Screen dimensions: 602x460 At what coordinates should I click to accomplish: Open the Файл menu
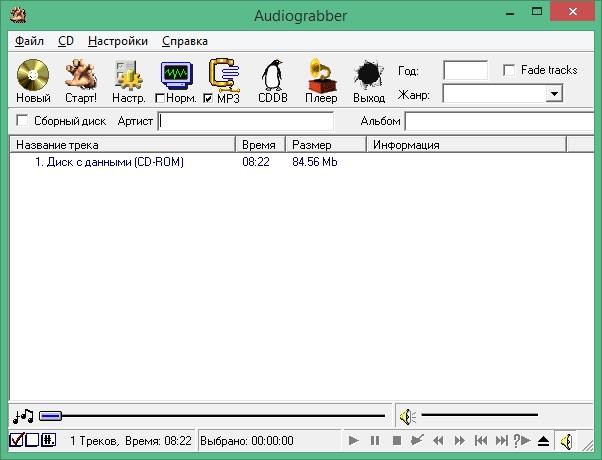pyautogui.click(x=29, y=41)
